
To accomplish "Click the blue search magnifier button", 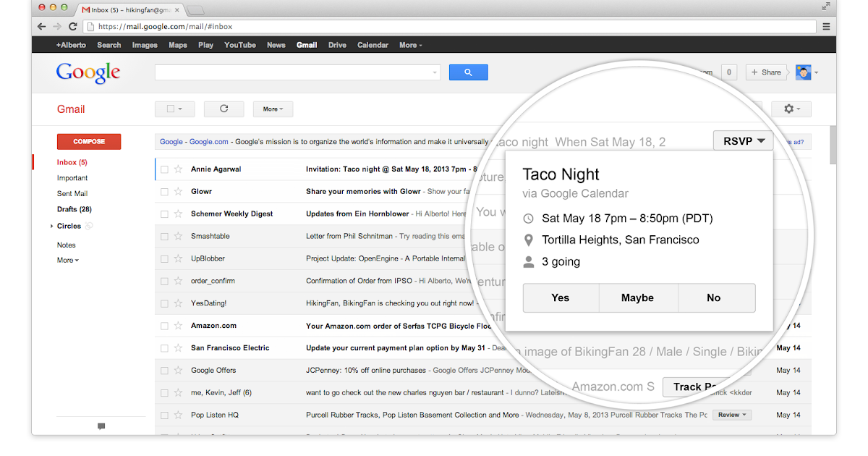I will 468,72.
